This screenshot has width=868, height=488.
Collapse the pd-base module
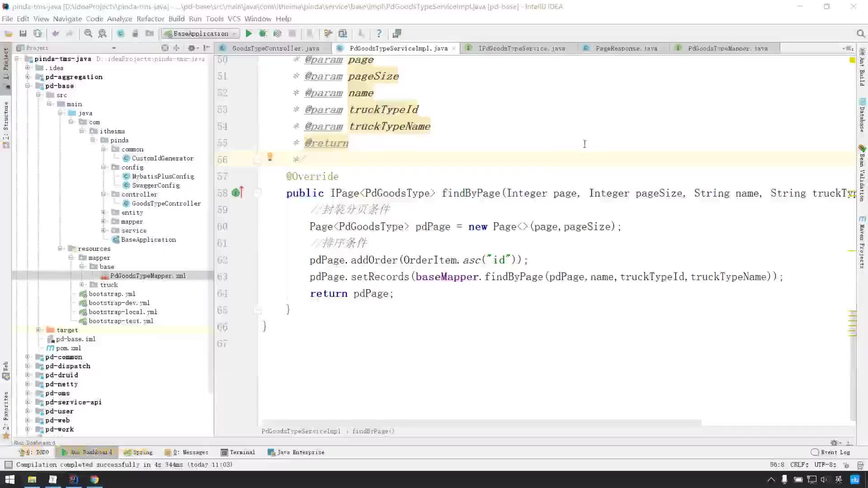[x=28, y=86]
